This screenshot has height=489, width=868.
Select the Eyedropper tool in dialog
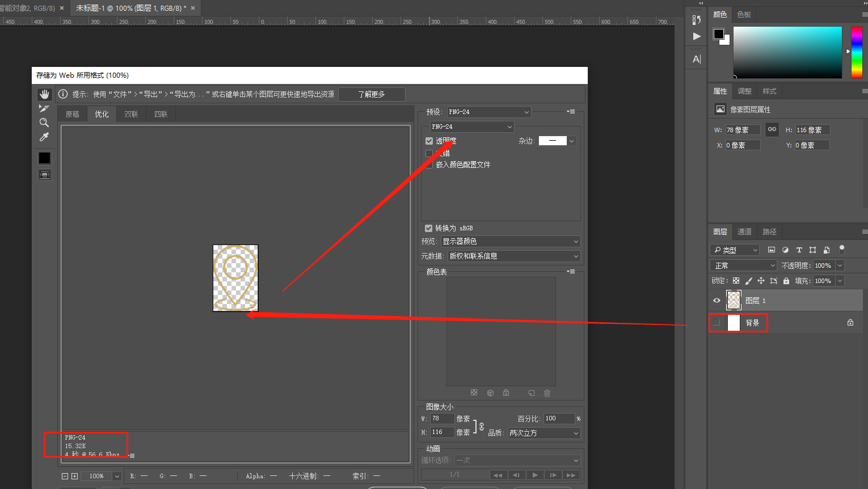coord(44,137)
